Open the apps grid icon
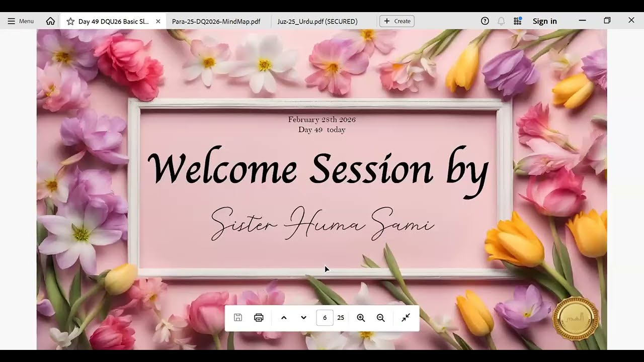644x362 pixels. pyautogui.click(x=517, y=21)
